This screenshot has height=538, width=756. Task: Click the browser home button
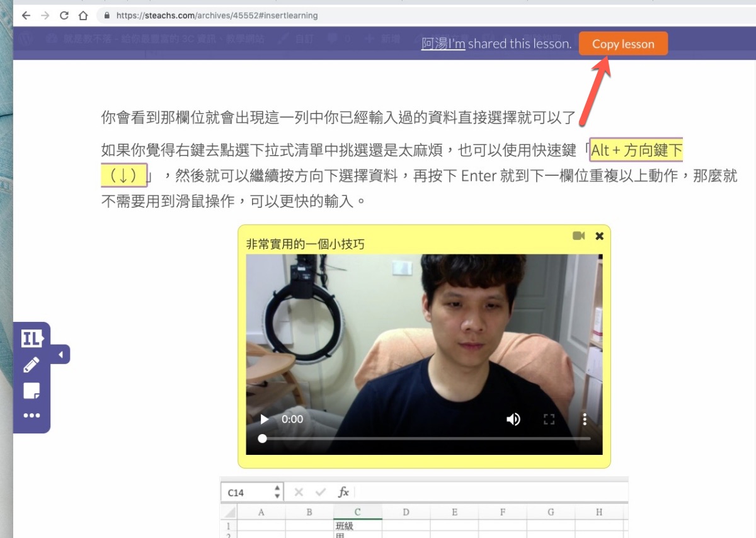click(x=83, y=15)
